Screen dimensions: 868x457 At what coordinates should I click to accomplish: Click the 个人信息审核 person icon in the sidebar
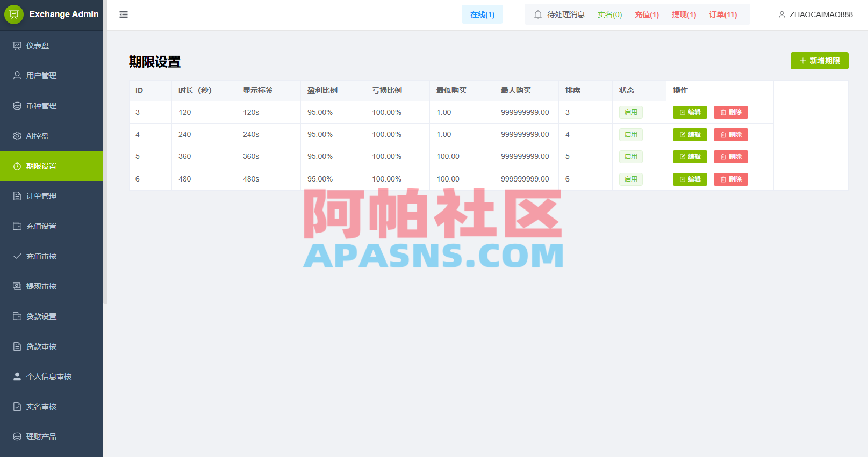pyautogui.click(x=17, y=376)
